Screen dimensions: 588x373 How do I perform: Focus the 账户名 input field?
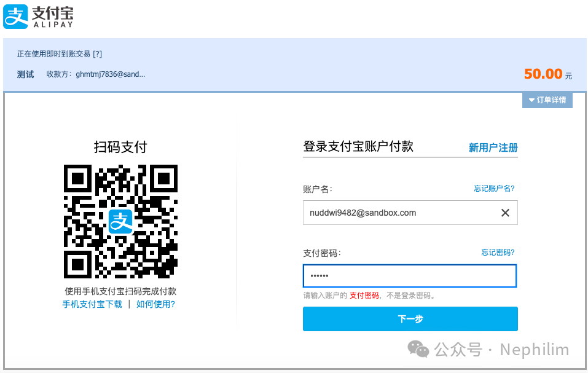[410, 213]
